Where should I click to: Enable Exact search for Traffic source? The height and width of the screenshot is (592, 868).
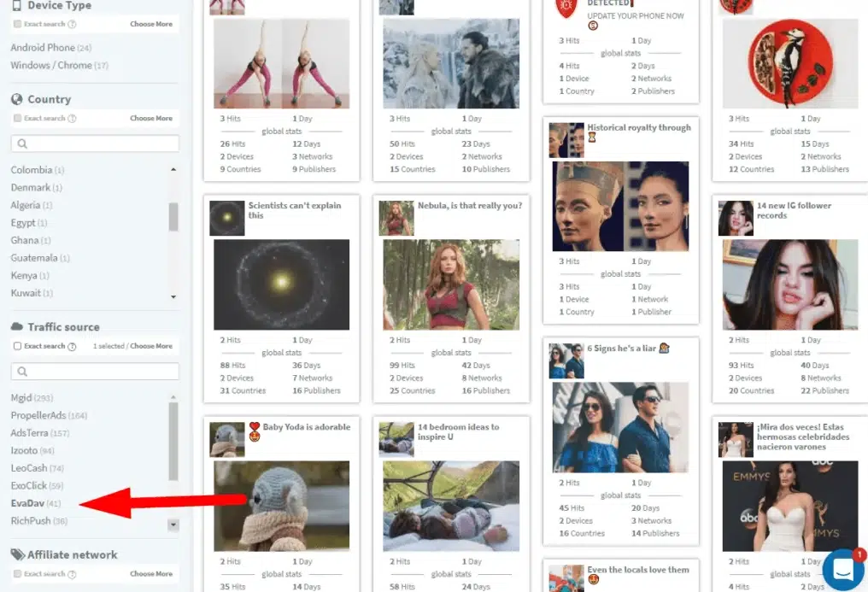17,347
